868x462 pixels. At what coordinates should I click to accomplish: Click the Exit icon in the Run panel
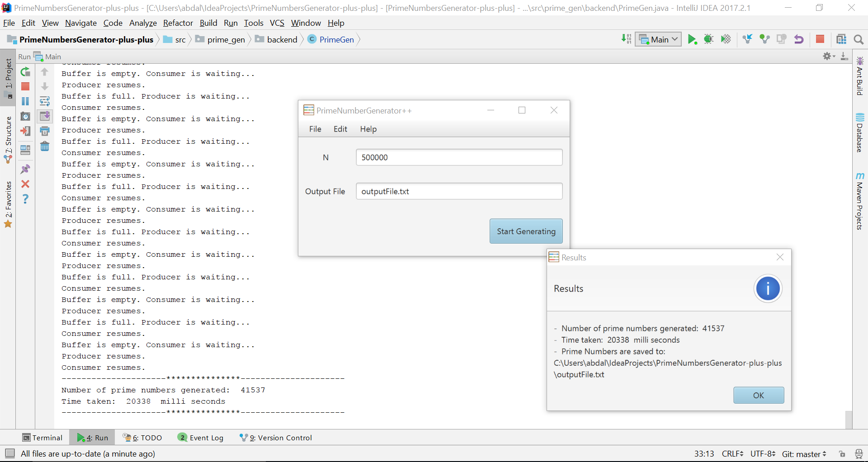pos(25,131)
